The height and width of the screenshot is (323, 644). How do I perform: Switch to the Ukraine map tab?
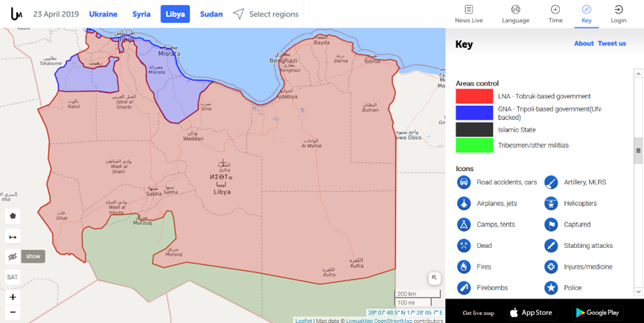tap(103, 14)
